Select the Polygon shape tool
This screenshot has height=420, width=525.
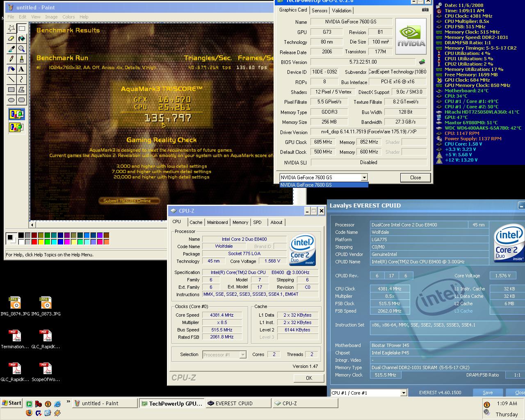coord(22,90)
